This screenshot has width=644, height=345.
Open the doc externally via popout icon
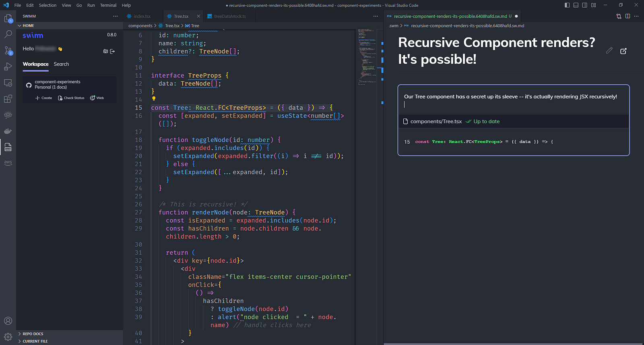[623, 51]
